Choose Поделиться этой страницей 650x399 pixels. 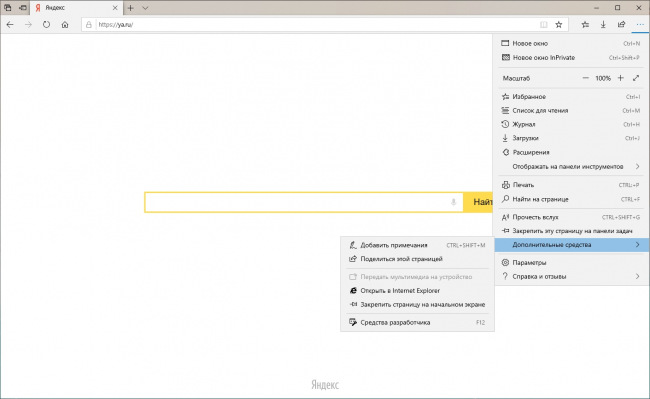417,259
